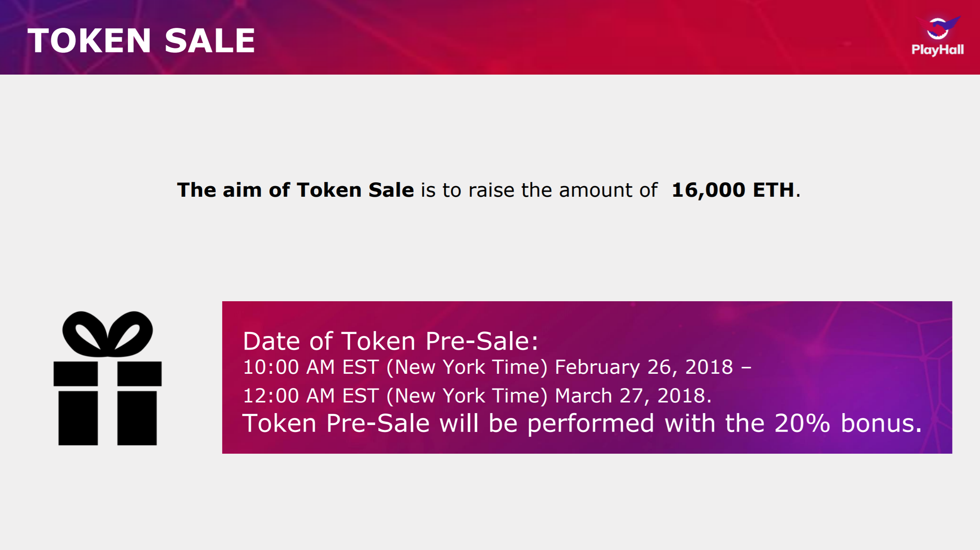Select the TOKEN SALE slide title

click(x=141, y=41)
